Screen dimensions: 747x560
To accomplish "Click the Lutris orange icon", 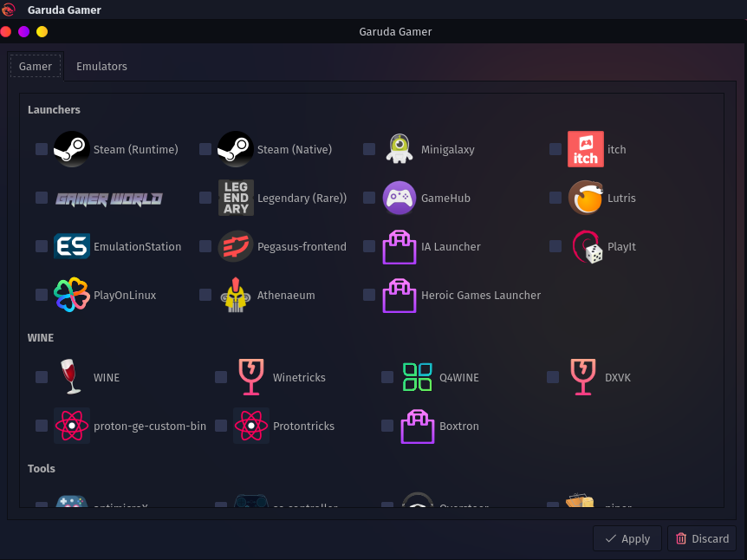I will tap(586, 198).
